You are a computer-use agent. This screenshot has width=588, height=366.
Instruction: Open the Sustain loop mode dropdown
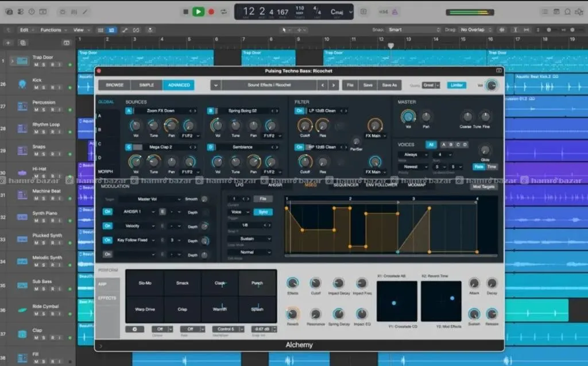[x=249, y=239]
